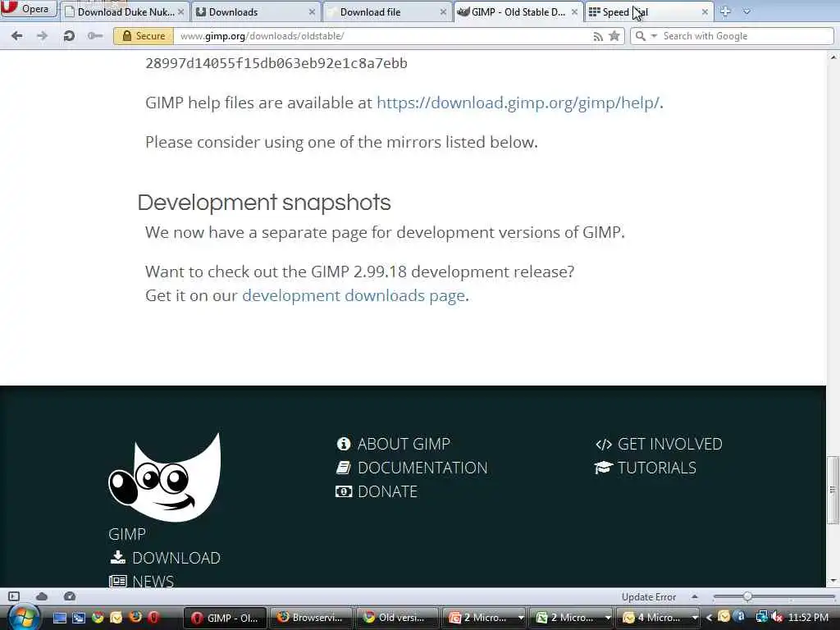
Task: Open the password wand key icon
Action: coord(95,36)
